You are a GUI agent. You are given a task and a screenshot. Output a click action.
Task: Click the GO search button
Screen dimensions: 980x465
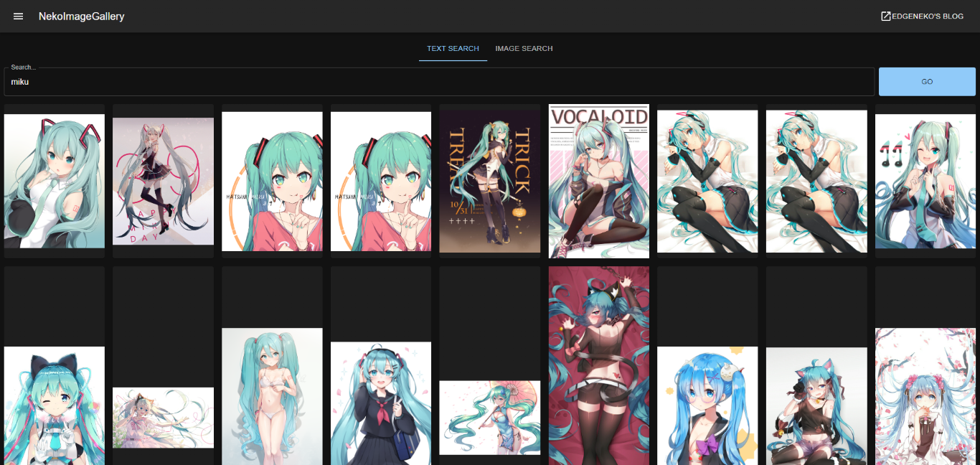[927, 82]
